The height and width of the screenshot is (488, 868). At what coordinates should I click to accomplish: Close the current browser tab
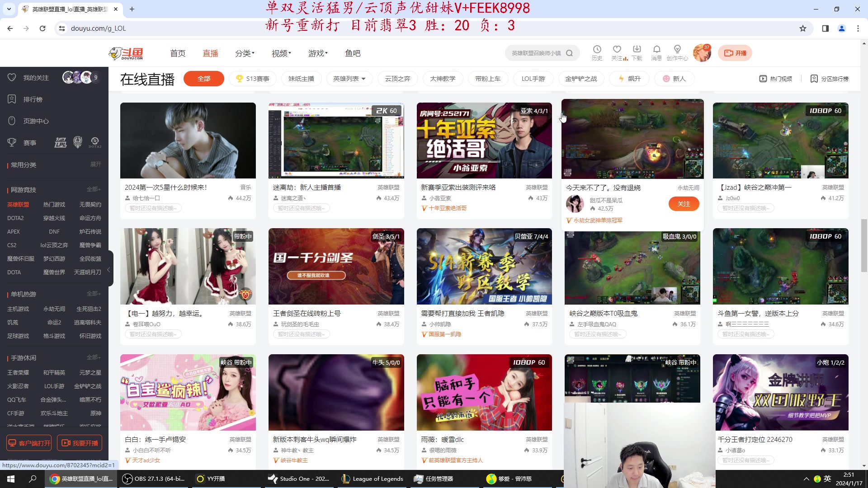pos(116,9)
